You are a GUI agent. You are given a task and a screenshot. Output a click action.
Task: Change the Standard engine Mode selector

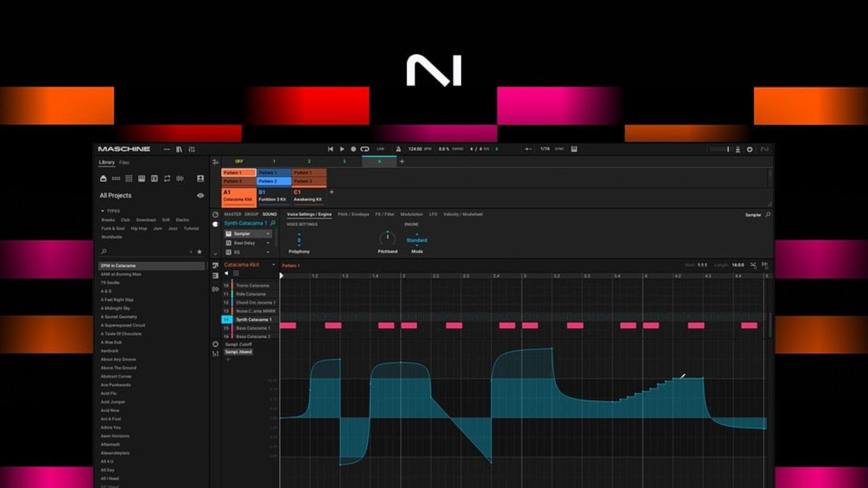tap(417, 240)
